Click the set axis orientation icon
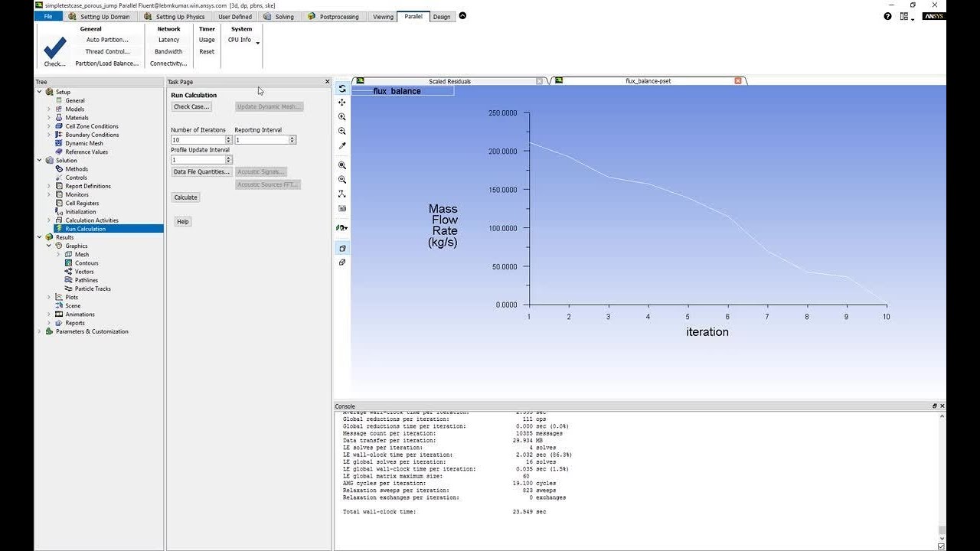The height and width of the screenshot is (551, 980). tap(342, 194)
